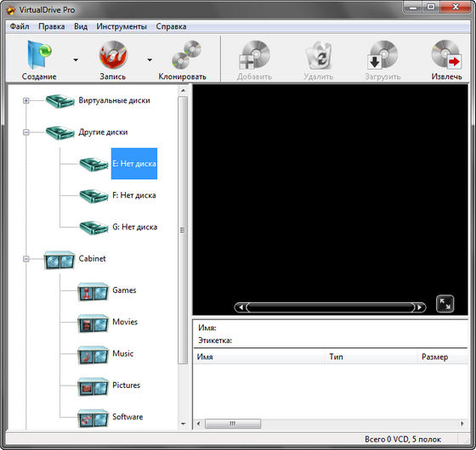476x450 pixels.
Task: Click the preview pane horizontal slider track
Action: [x=331, y=307]
